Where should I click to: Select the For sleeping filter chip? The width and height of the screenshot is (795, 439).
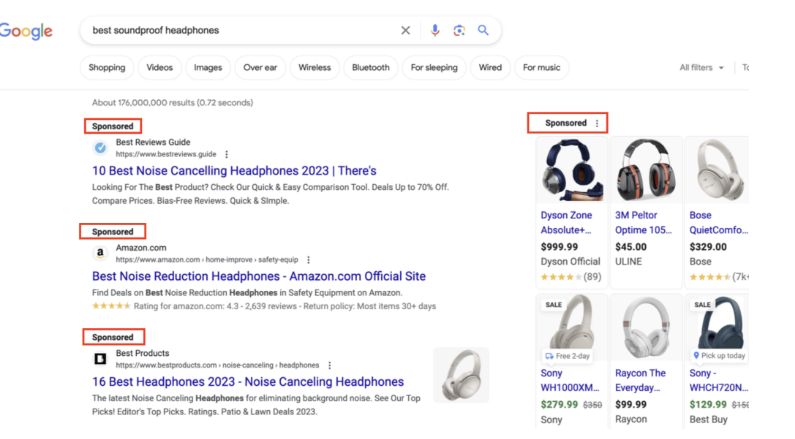pos(434,67)
